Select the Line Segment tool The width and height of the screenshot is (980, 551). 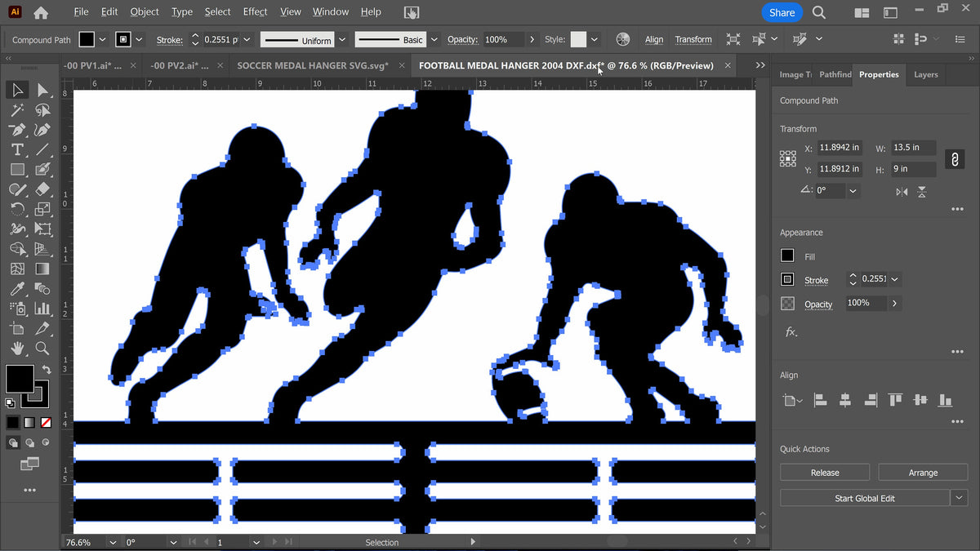42,149
